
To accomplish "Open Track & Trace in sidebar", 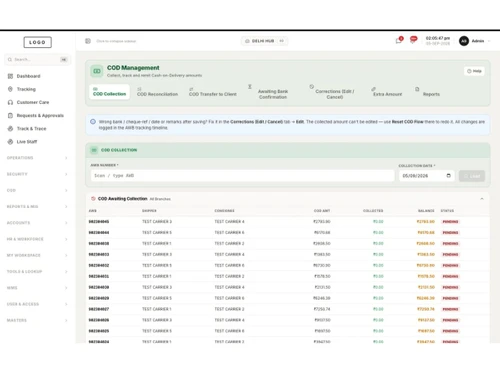I will pos(27,129).
